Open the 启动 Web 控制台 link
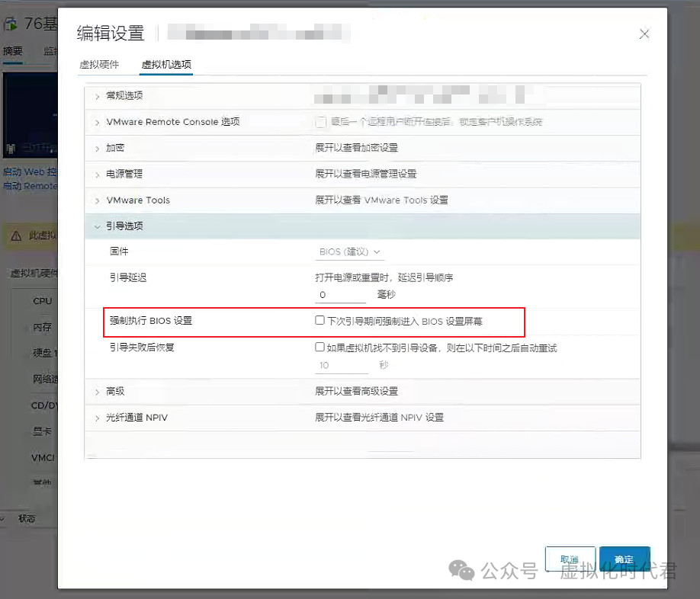 pos(29,171)
